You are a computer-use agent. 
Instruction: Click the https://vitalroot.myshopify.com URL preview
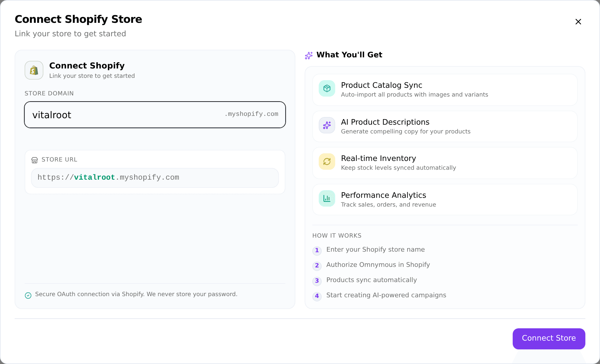(155, 178)
